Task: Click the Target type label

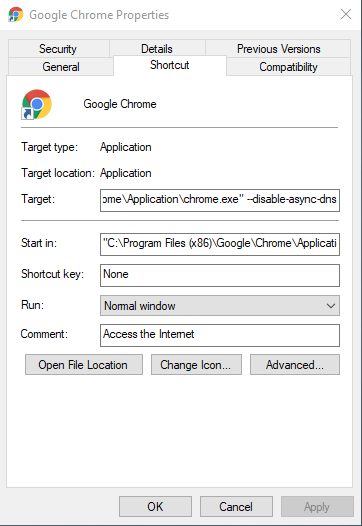Action: [49, 147]
